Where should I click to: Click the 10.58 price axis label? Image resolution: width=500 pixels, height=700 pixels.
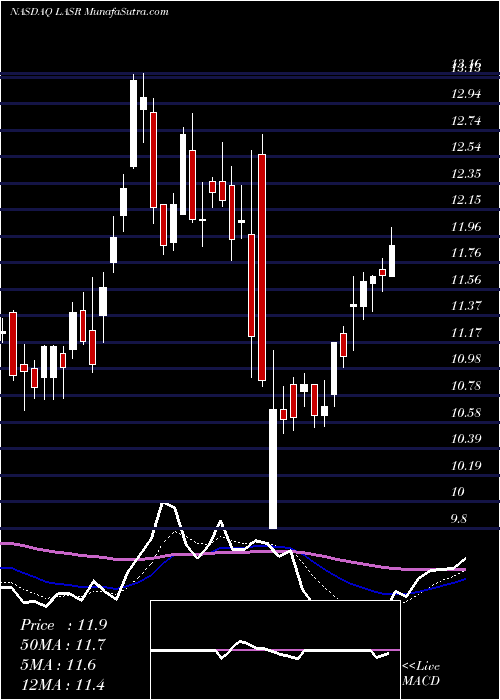point(466,412)
